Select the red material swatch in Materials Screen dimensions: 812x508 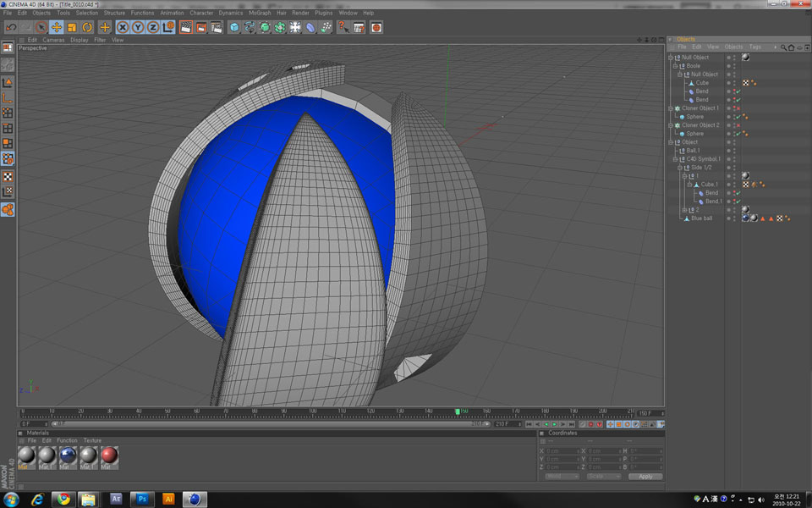point(109,456)
